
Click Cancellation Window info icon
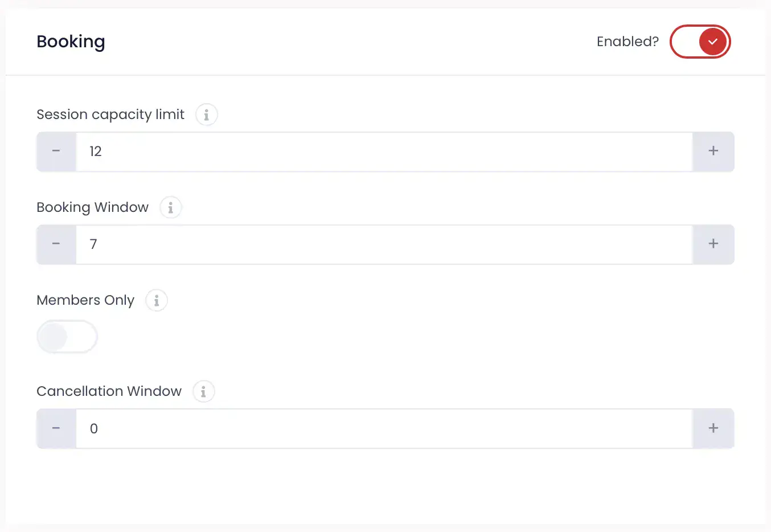203,392
